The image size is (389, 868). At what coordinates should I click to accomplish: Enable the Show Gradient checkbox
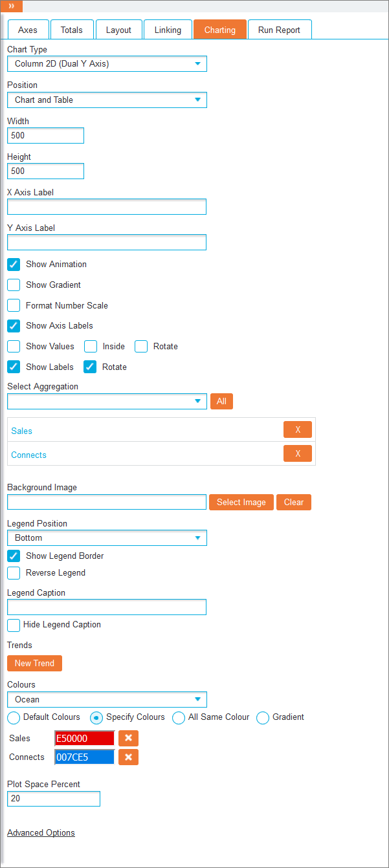[x=14, y=285]
